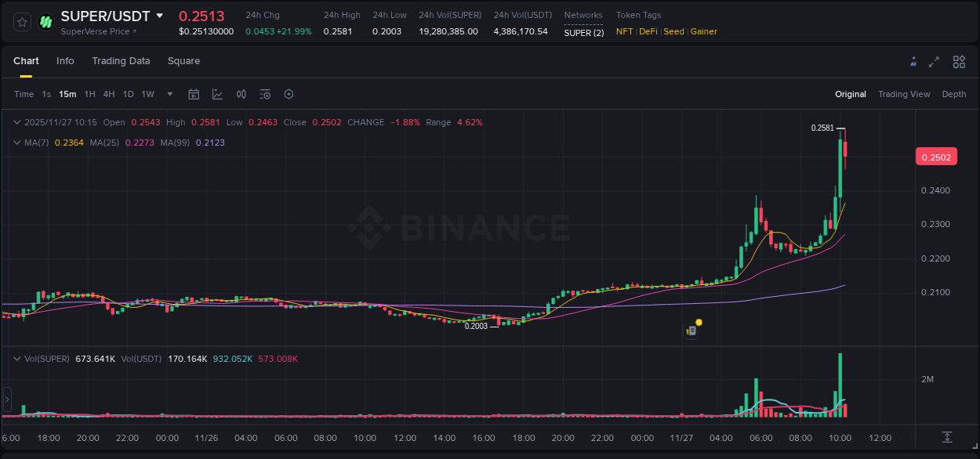Click the OHLC candles display icon
Image resolution: width=980 pixels, height=459 pixels.
[241, 94]
